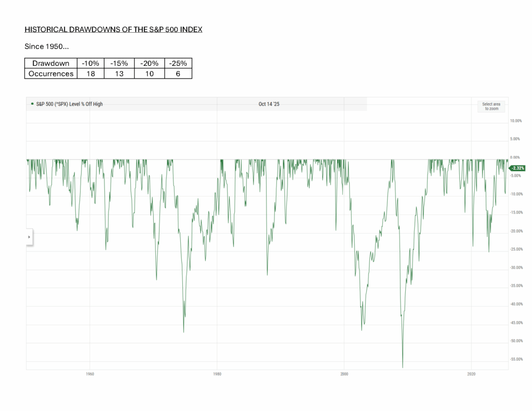This screenshot has height=411, width=532.
Task: Click the historical drawdowns underlined title
Action: tap(113, 30)
